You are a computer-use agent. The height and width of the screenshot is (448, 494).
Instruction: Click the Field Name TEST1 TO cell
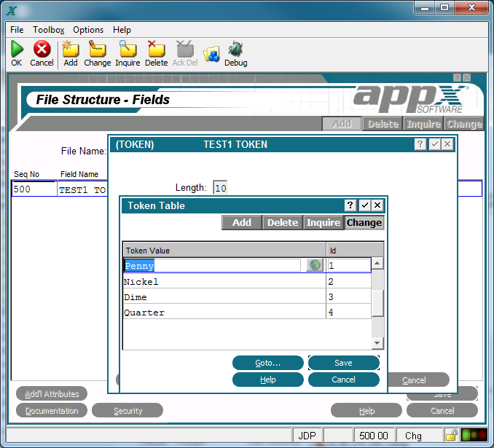82,189
